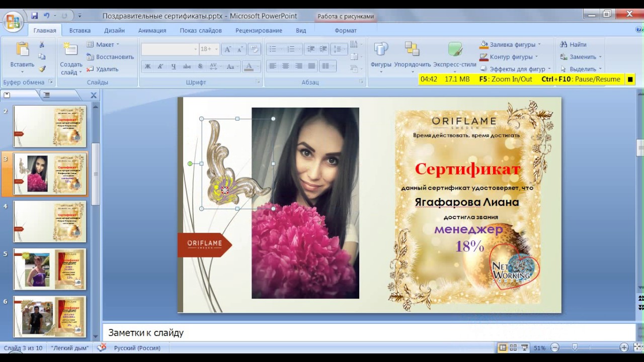Open the Вставка ribbon tab

click(80, 30)
